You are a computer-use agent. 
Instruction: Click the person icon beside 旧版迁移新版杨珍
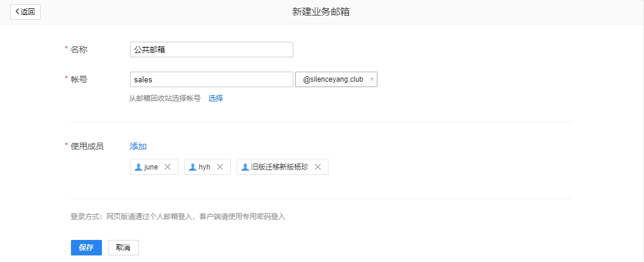(245, 167)
